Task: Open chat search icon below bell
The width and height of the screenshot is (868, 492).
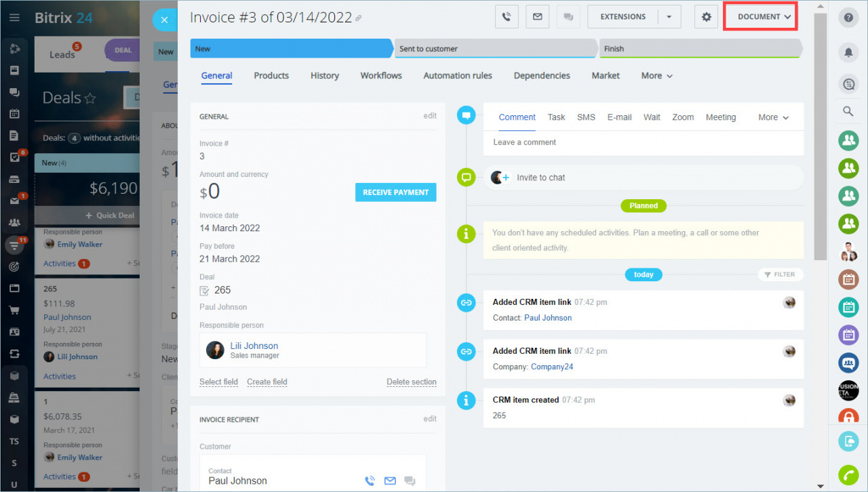Action: tap(848, 84)
